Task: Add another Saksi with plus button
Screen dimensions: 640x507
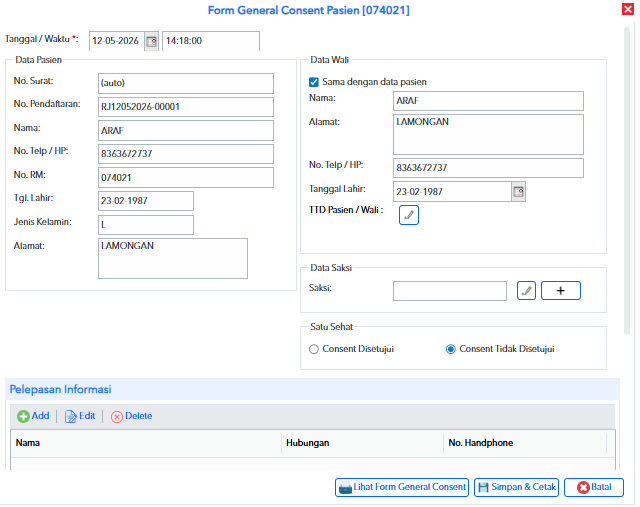Action: [x=560, y=291]
